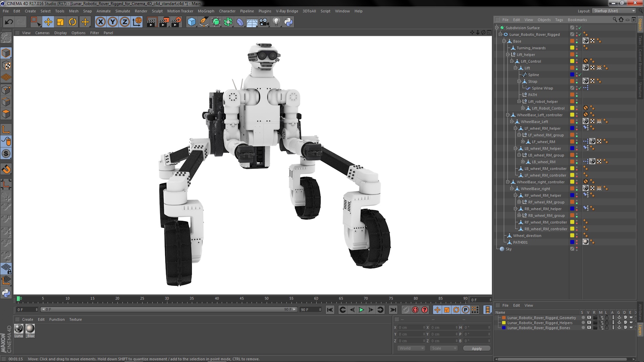Image resolution: width=644 pixels, height=362 pixels.
Task: Open the Layout Startup dropdown
Action: (x=614, y=11)
